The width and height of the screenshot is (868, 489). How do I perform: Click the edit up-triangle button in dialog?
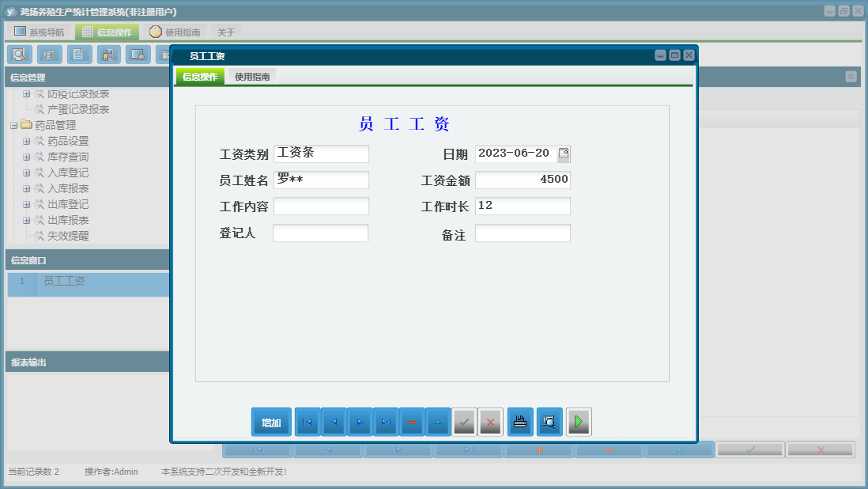pos(438,422)
